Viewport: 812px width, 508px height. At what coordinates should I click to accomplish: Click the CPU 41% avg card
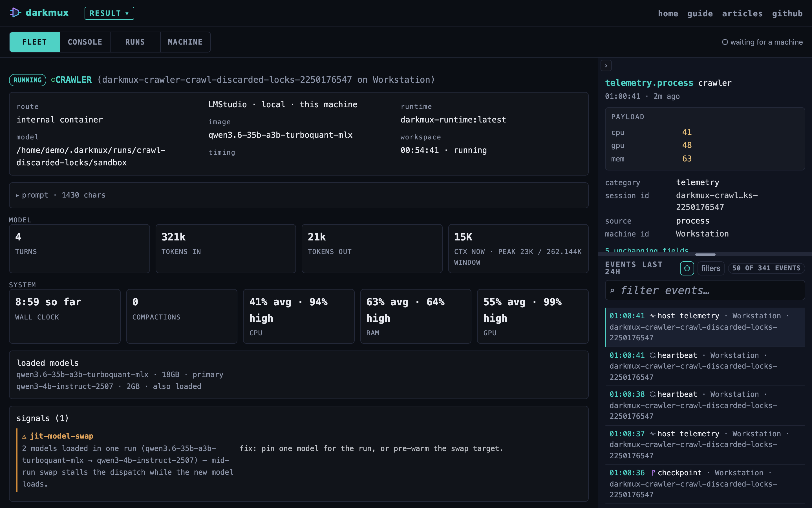[x=299, y=316]
